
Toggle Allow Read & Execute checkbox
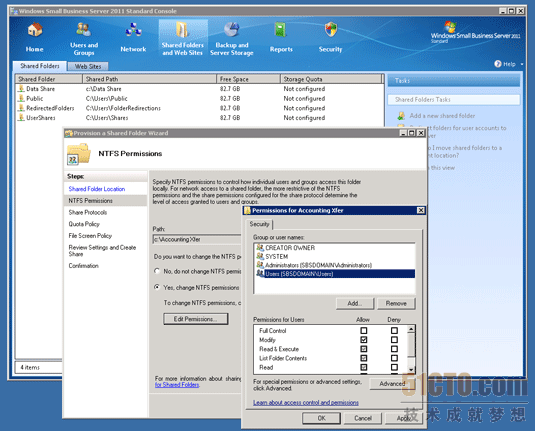(x=364, y=349)
